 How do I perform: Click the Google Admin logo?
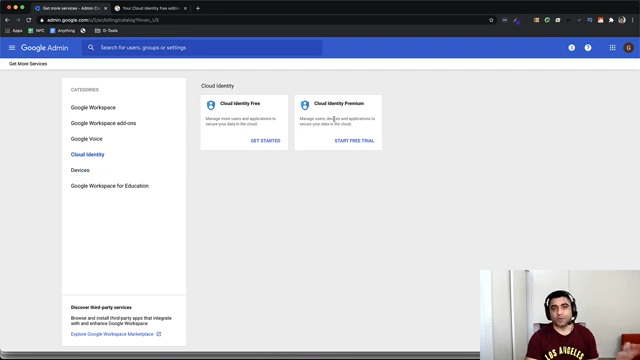(44, 48)
